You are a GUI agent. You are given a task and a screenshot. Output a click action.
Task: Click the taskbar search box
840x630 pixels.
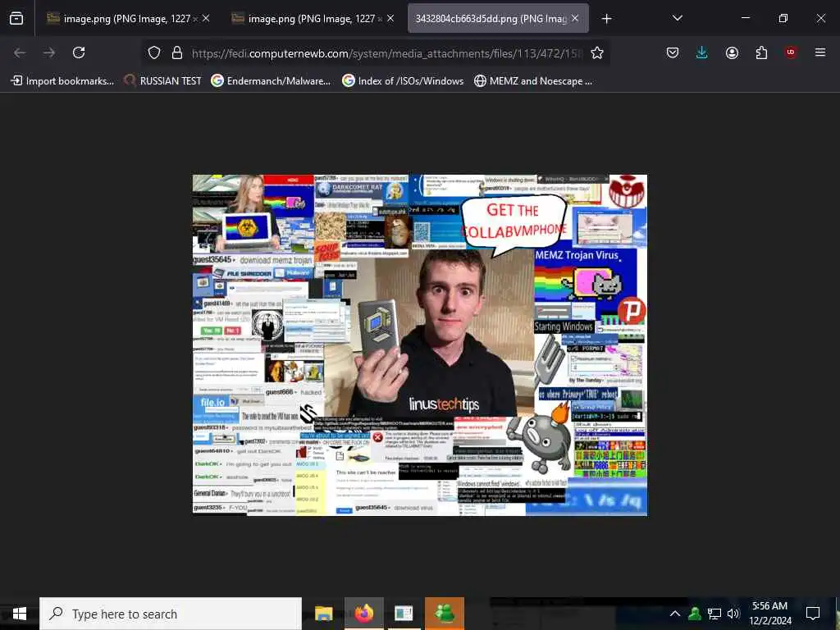(x=171, y=614)
